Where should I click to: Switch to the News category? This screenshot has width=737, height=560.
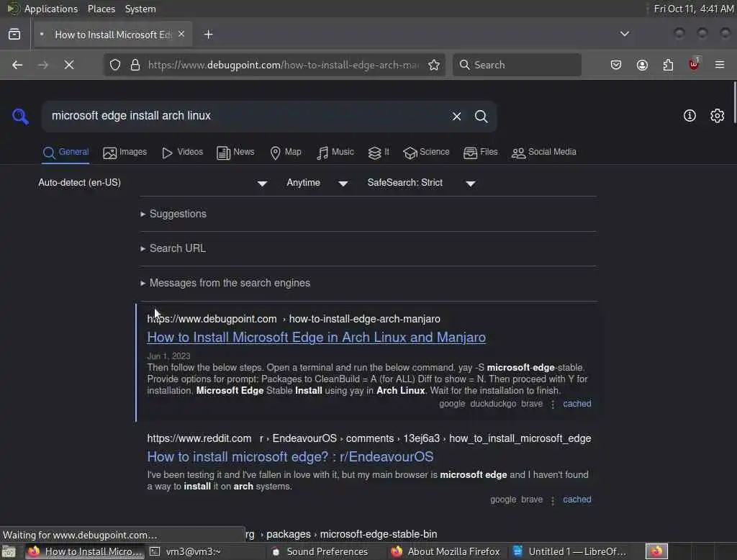(x=235, y=153)
